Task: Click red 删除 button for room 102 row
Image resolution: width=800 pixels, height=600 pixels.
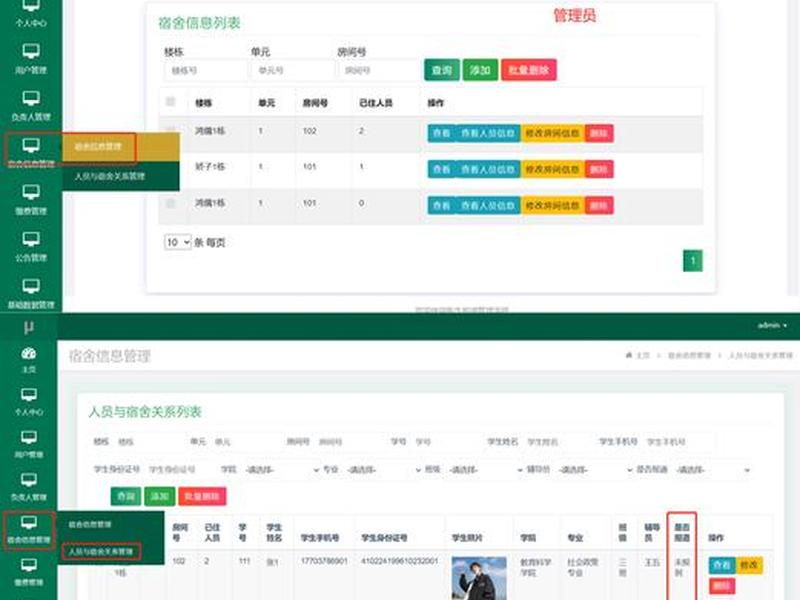Action: (x=599, y=133)
